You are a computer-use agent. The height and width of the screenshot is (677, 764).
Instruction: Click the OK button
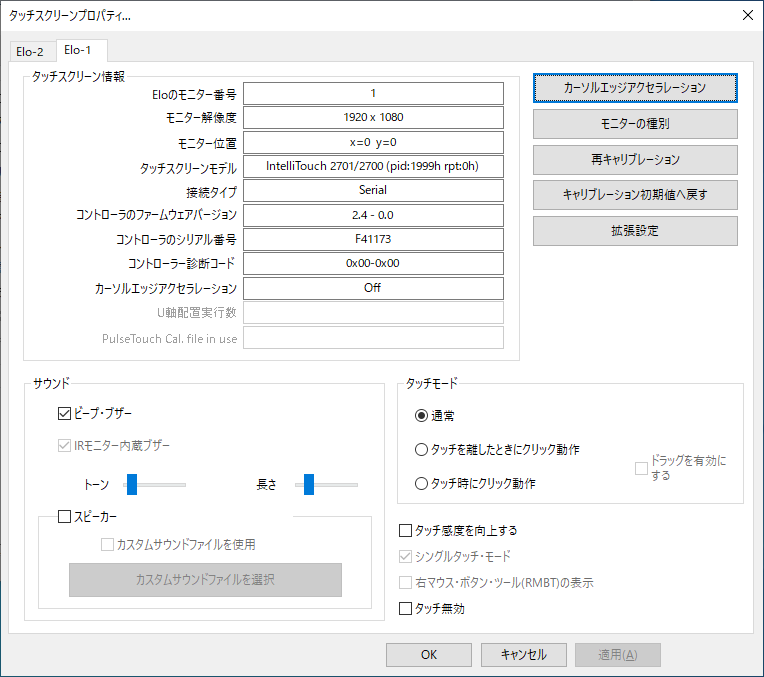point(428,655)
